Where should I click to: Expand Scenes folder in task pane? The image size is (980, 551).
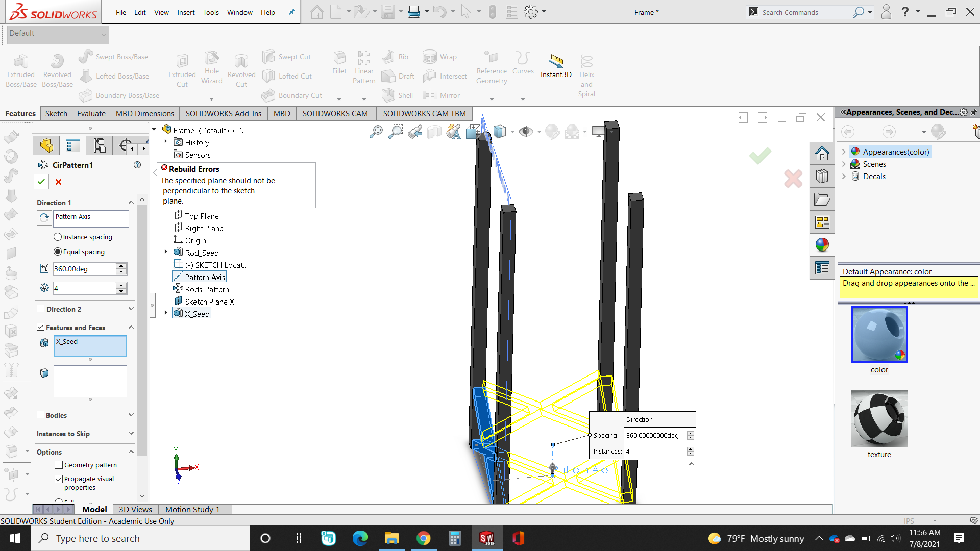[844, 164]
